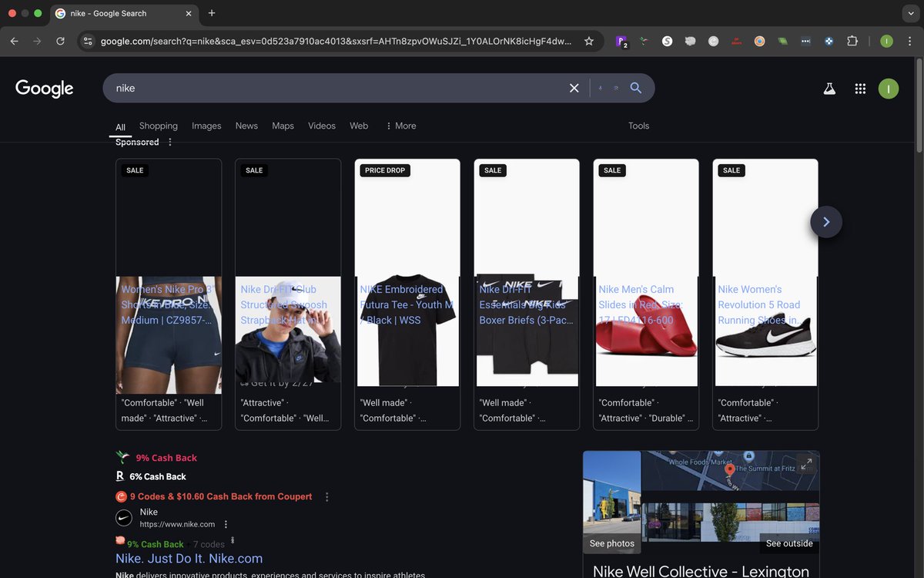Screen dimensions: 924x578
Task: Open the Tools filter options
Action: [x=638, y=126]
